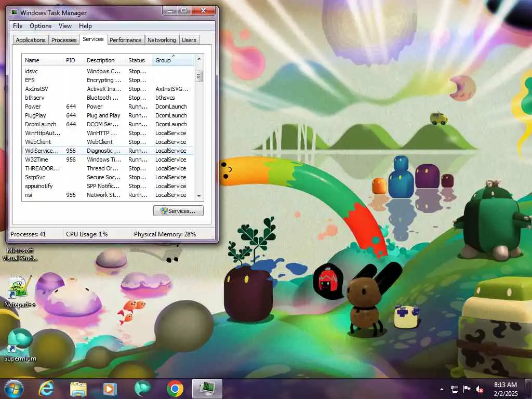Open the Options menu
The width and height of the screenshot is (532, 399).
[x=41, y=26]
